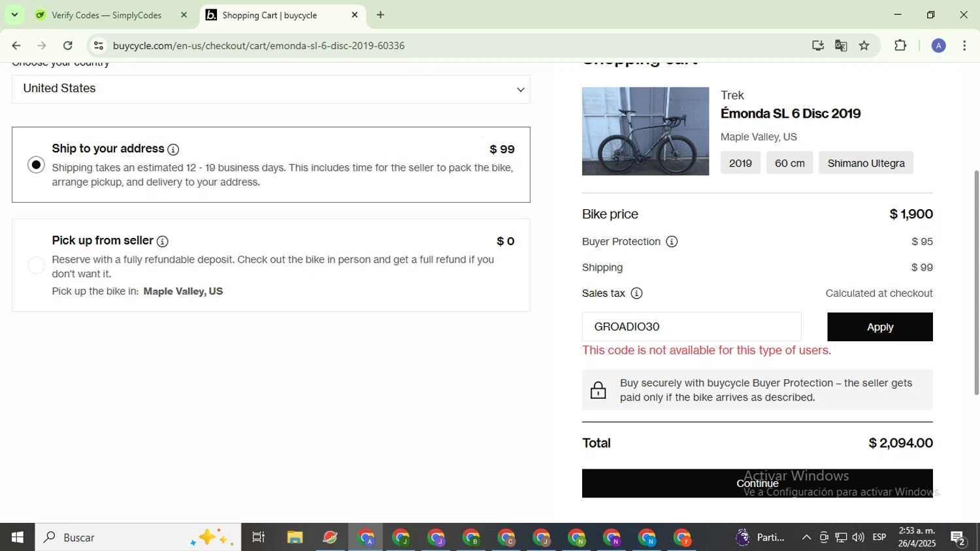Click the GROADIO30 promo code field
Viewport: 980px width, 551px height.
[x=691, y=327]
